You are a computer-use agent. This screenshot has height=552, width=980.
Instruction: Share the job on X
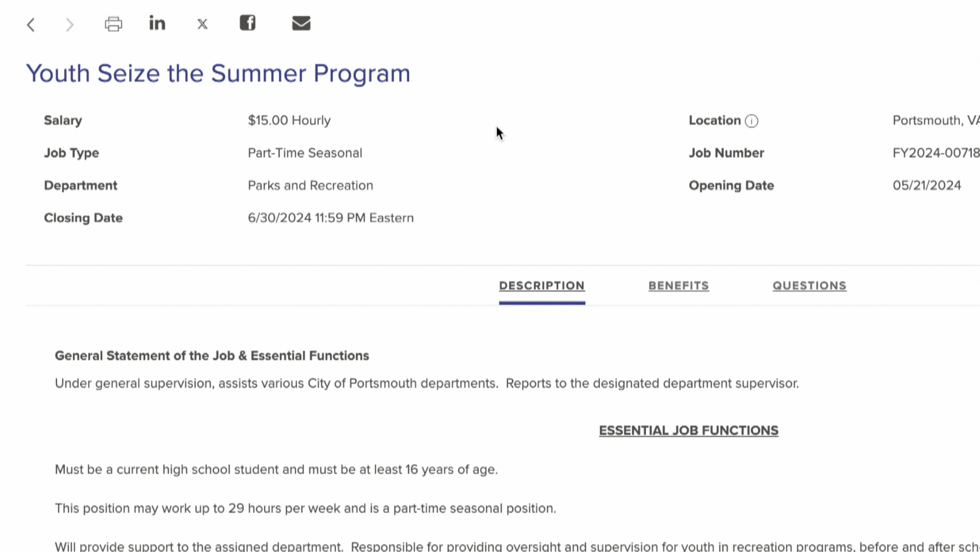[202, 24]
